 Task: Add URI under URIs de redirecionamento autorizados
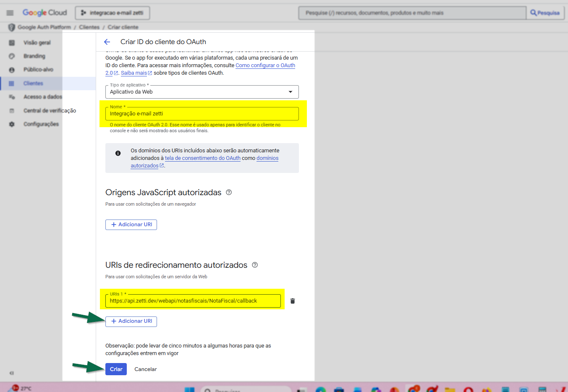(131, 321)
